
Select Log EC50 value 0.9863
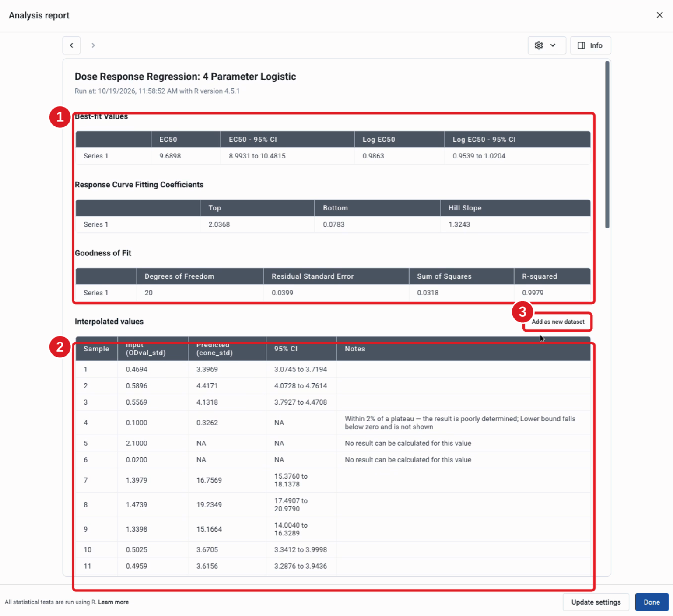click(373, 156)
